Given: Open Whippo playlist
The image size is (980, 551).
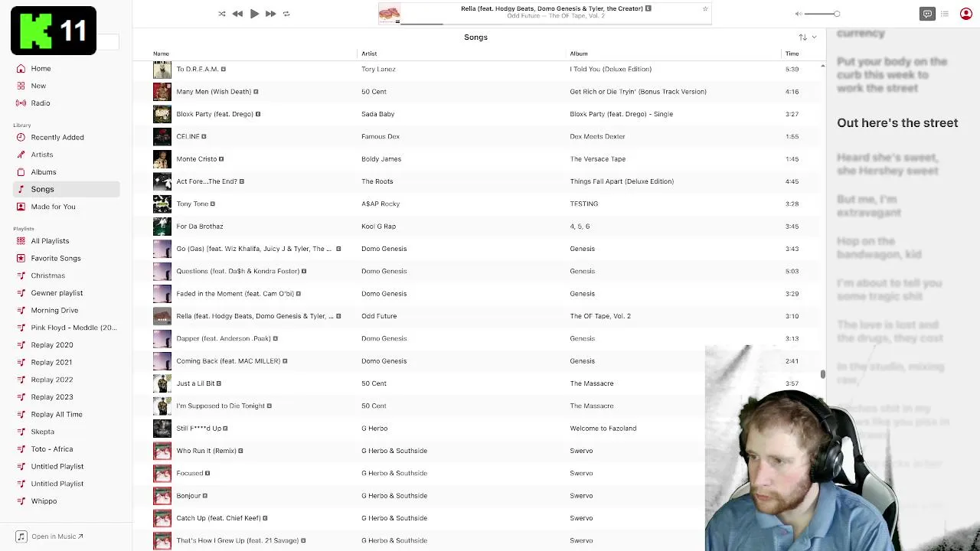Looking at the screenshot, I should click(44, 501).
